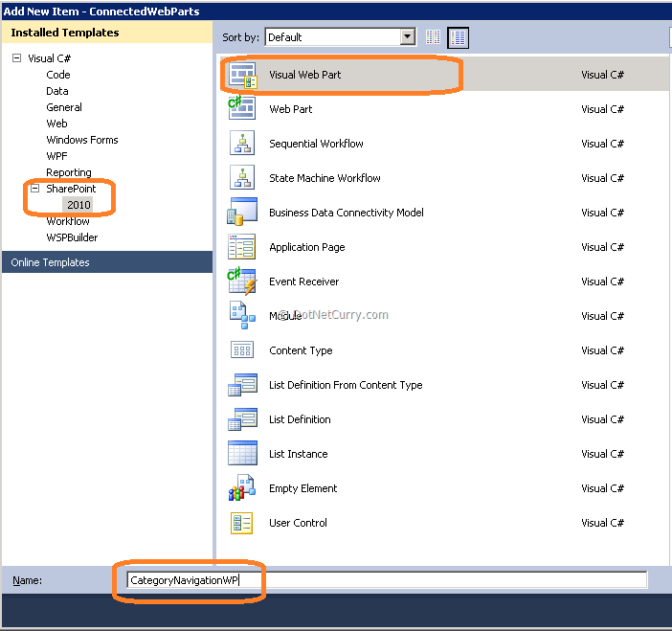Switch to medium icons list view
Viewport: 672px width, 631px height.
click(x=458, y=37)
